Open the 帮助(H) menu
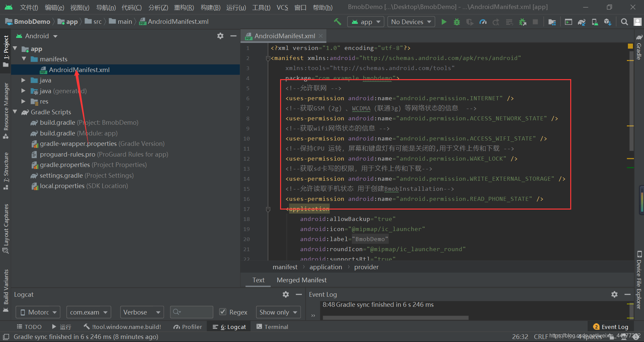 [x=323, y=7]
